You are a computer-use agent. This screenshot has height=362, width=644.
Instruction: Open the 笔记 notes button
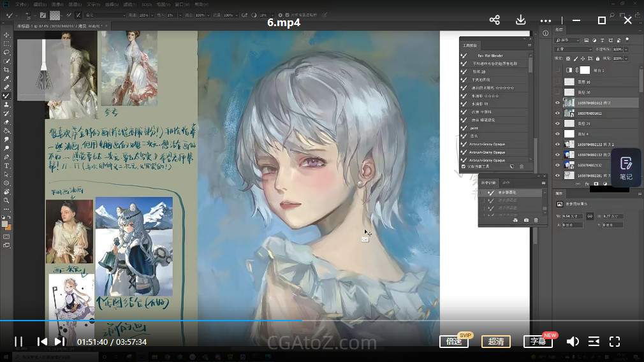coord(626,168)
